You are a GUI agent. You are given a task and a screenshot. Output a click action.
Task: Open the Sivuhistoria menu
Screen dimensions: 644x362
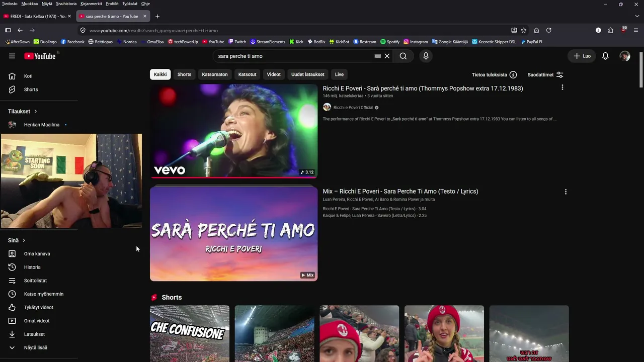click(x=66, y=4)
